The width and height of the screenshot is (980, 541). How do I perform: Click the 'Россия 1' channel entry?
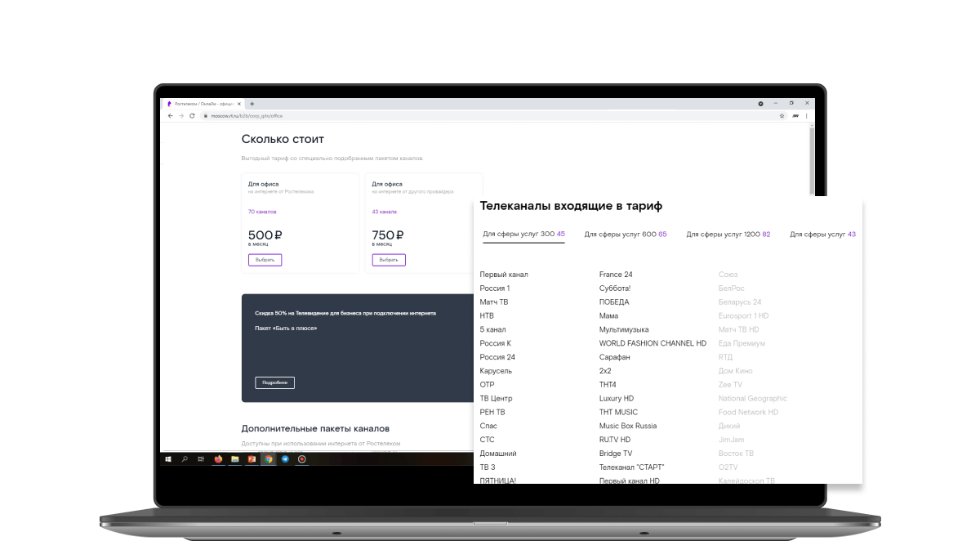tap(495, 288)
